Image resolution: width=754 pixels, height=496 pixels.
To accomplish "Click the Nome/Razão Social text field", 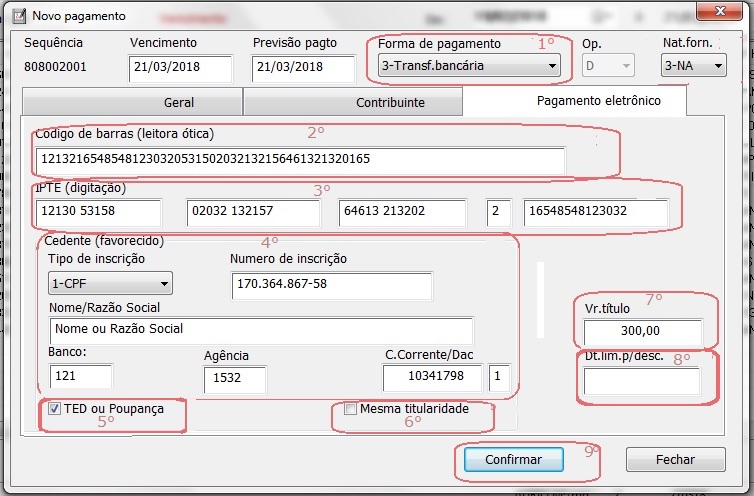I will pyautogui.click(x=260, y=330).
